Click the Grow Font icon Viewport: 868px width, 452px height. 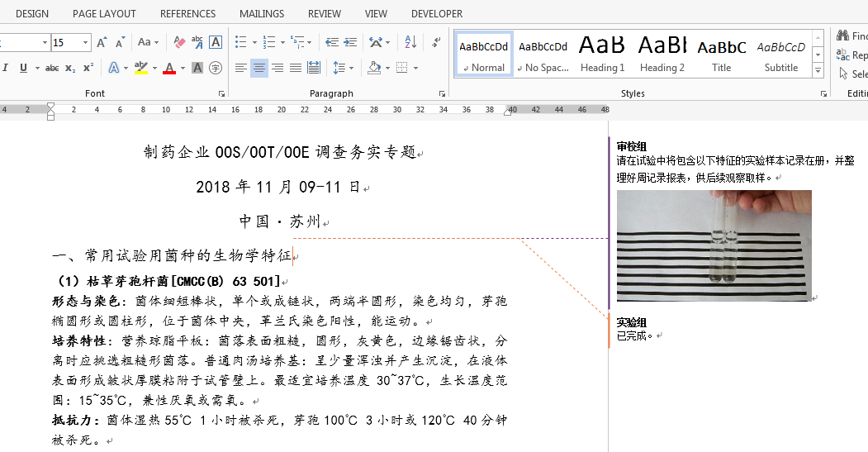pyautogui.click(x=102, y=42)
